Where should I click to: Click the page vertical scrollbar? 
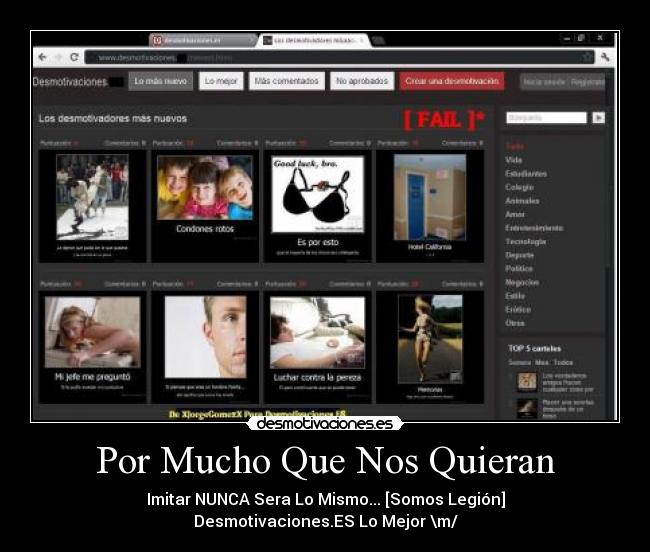(608, 245)
